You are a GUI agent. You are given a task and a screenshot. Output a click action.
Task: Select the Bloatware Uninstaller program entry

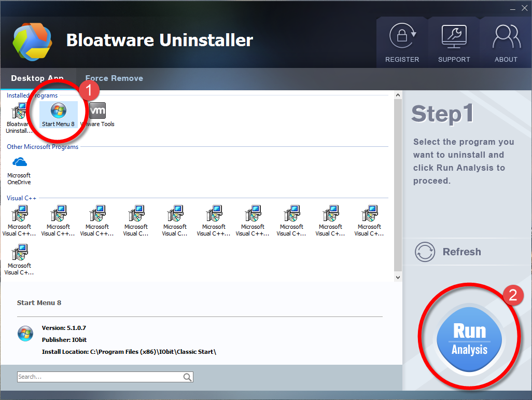click(x=19, y=118)
